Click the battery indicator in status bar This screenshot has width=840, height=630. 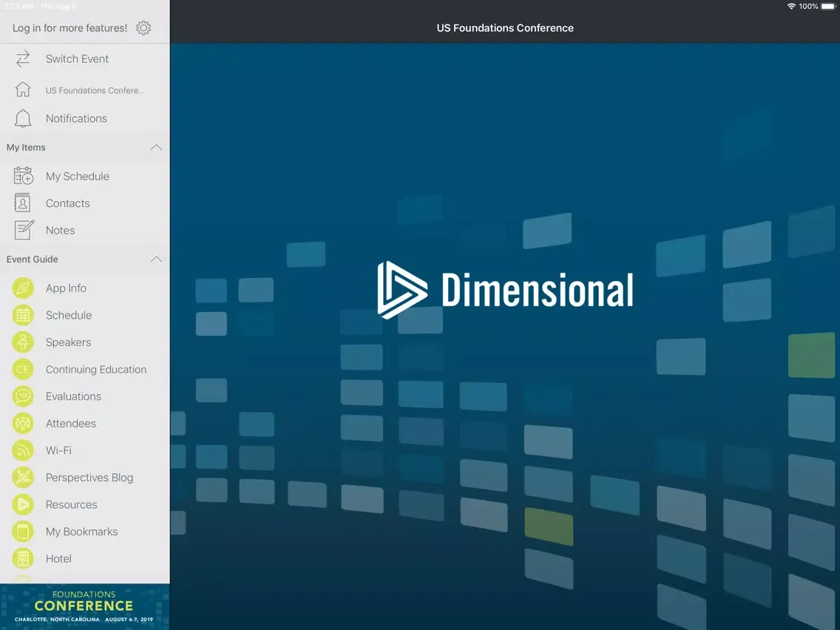827,7
